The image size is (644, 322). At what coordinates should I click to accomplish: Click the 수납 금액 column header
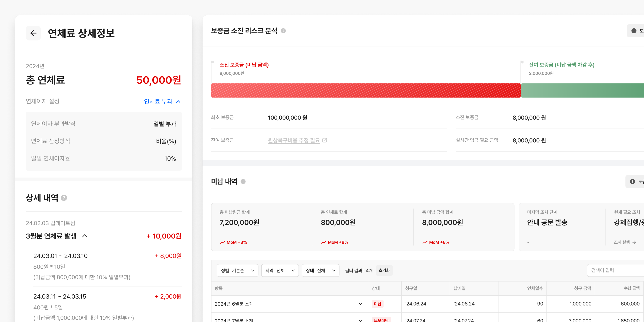[x=619, y=288]
